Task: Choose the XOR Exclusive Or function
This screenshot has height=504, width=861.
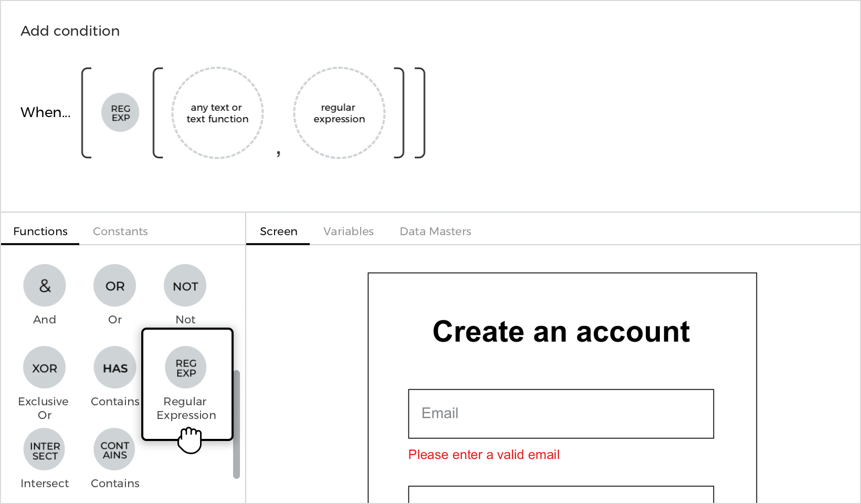Action: click(x=45, y=367)
